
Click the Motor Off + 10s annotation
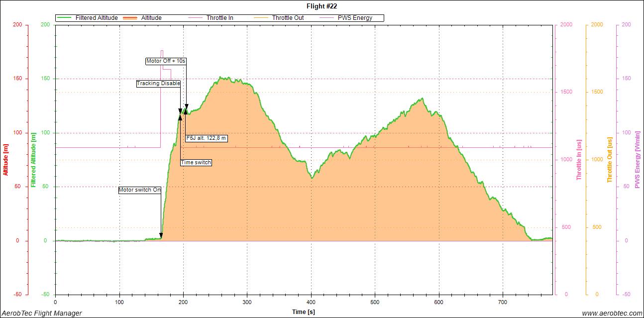click(x=166, y=61)
